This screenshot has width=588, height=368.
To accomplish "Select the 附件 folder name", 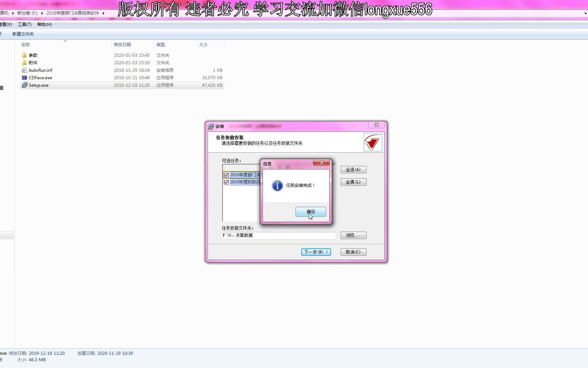I will tap(33, 63).
